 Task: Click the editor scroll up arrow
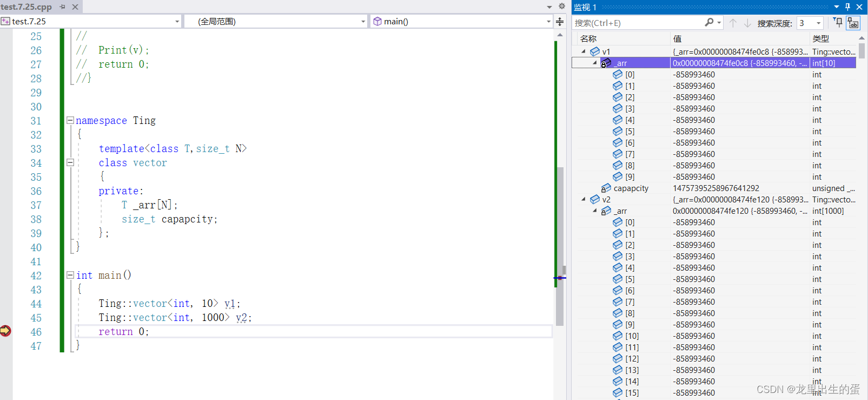[560, 35]
